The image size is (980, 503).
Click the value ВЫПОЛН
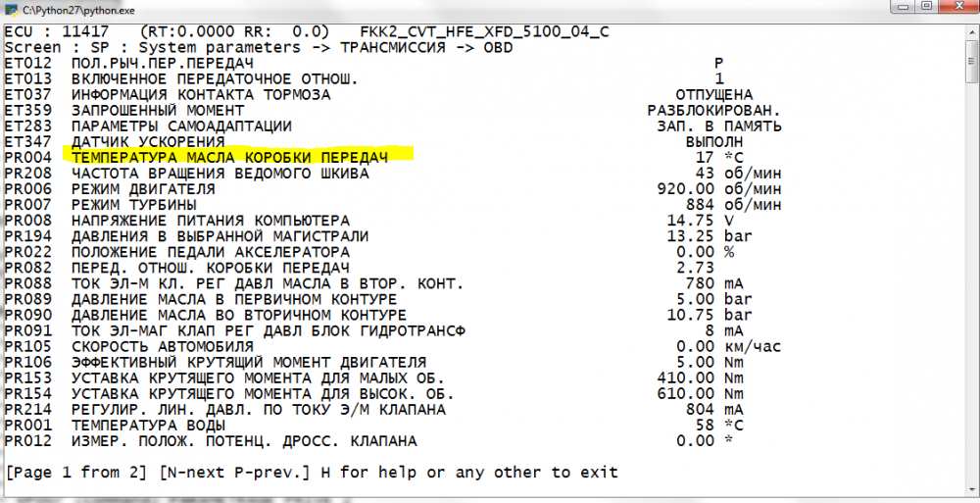pos(714,142)
